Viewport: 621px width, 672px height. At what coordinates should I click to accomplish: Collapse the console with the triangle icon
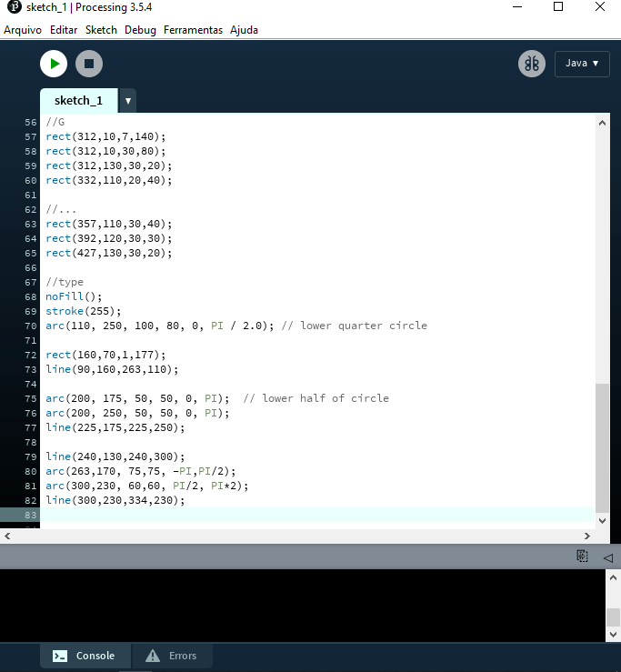pyautogui.click(x=607, y=557)
